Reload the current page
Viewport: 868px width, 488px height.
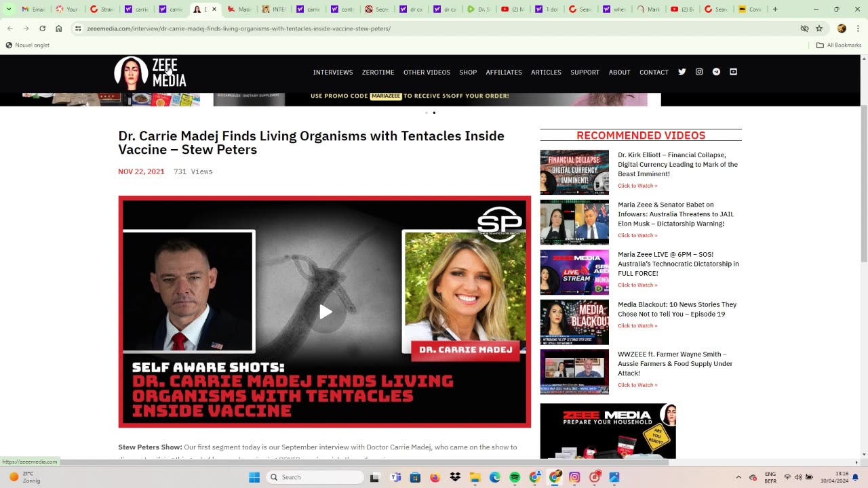pos(42,28)
